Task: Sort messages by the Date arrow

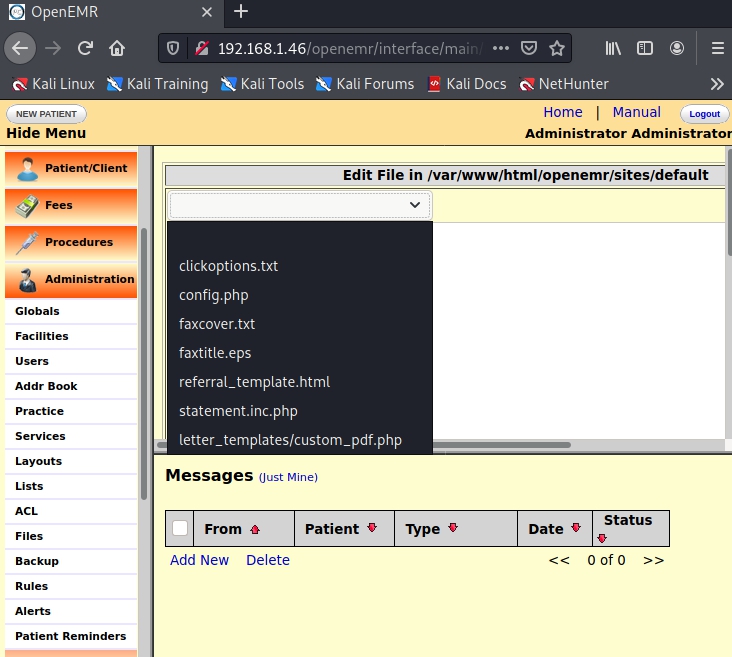Action: pos(576,528)
